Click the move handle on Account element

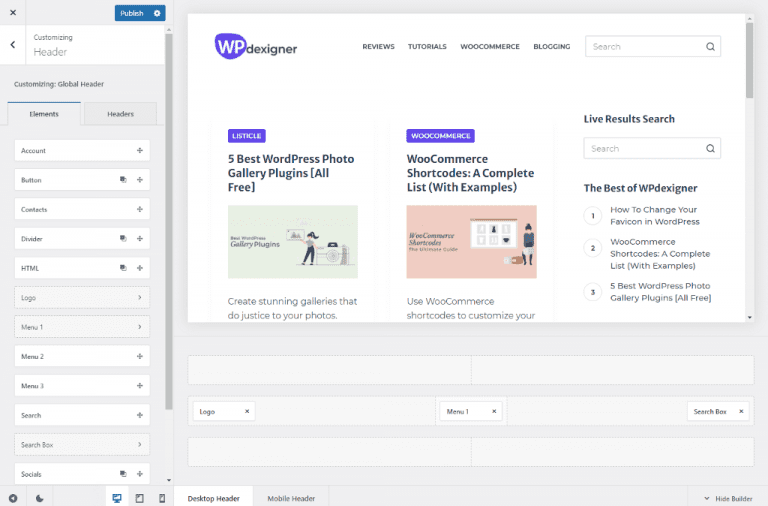point(140,151)
